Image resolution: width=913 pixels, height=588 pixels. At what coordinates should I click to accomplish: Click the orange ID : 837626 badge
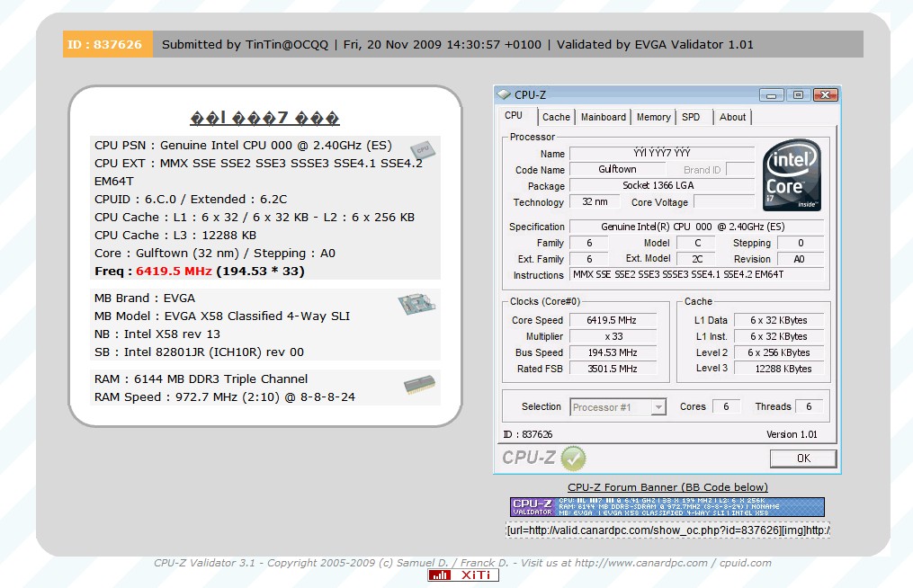click(107, 44)
